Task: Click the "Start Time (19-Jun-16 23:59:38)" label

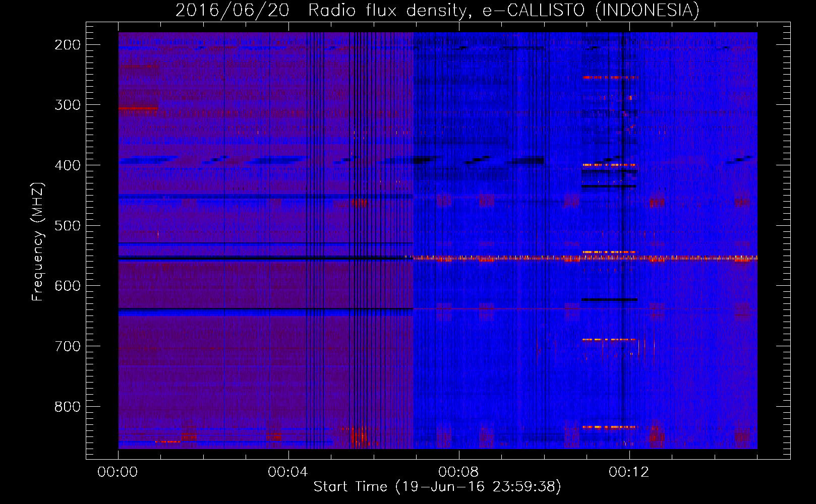Action: 437,486
